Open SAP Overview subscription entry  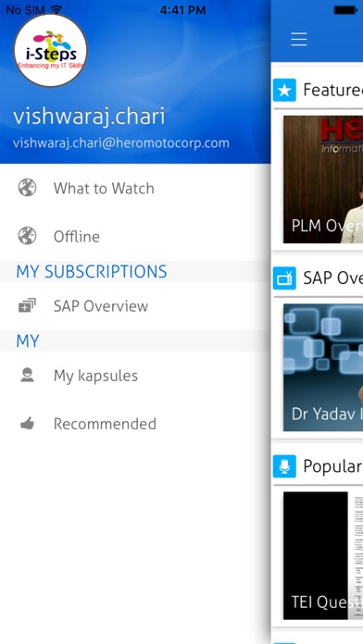click(135, 305)
